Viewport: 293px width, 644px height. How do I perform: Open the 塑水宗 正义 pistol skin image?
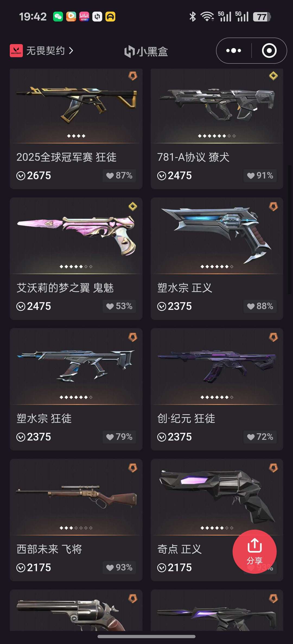(217, 235)
